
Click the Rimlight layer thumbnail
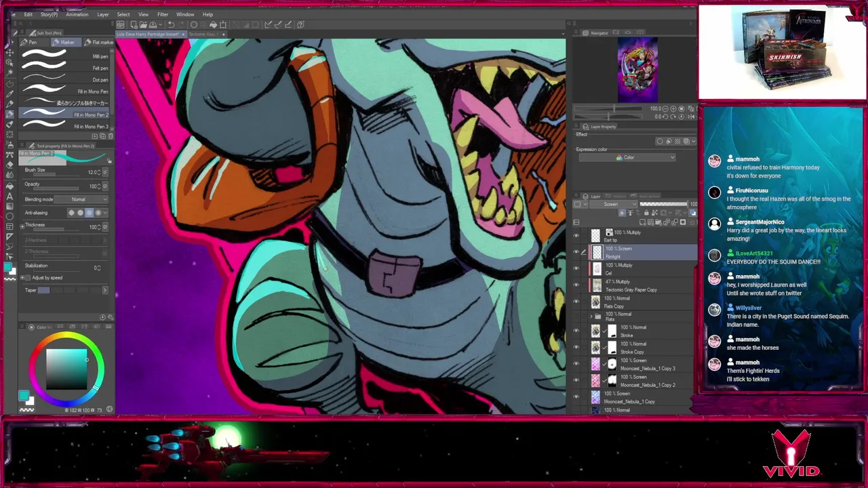[x=597, y=252]
